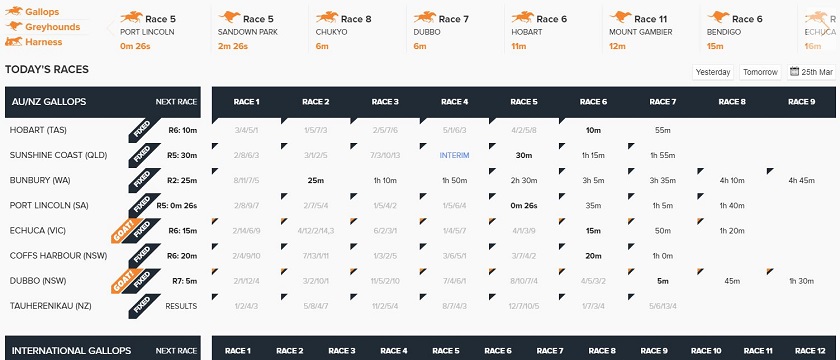This screenshot has height=360, width=840.
Task: Open Sunshine Coast Race 4 interim result
Action: click(x=454, y=155)
